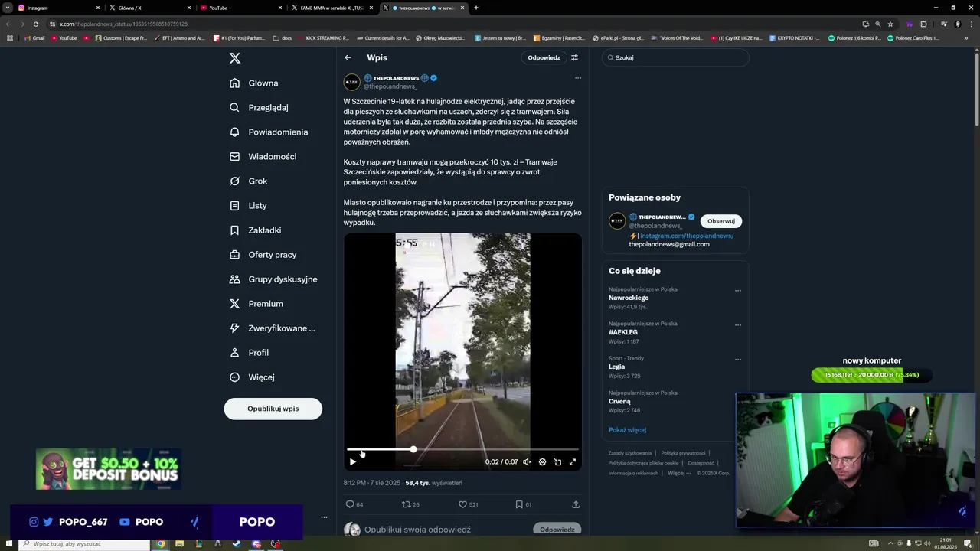This screenshot has width=980, height=551.
Task: Open Przeglądaj search page
Action: click(x=259, y=107)
